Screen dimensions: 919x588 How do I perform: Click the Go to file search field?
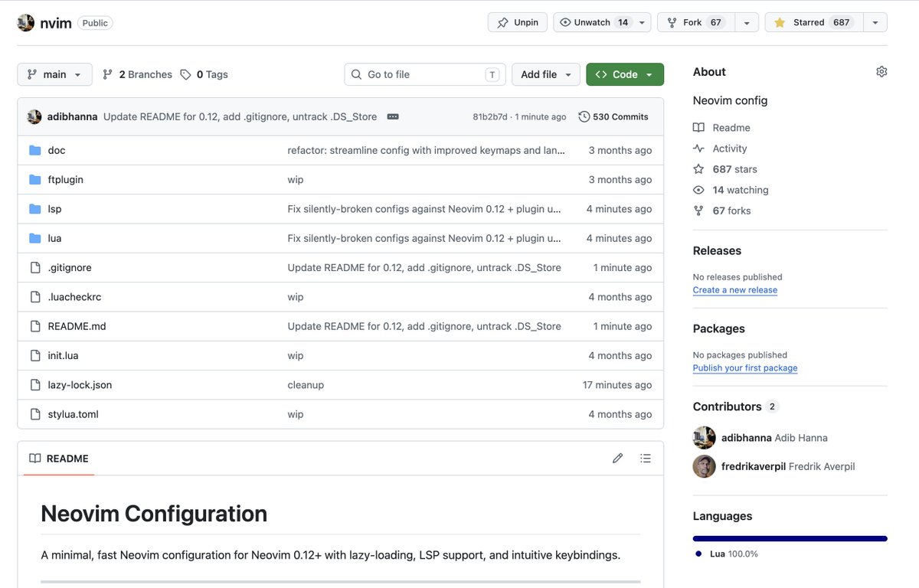point(425,74)
